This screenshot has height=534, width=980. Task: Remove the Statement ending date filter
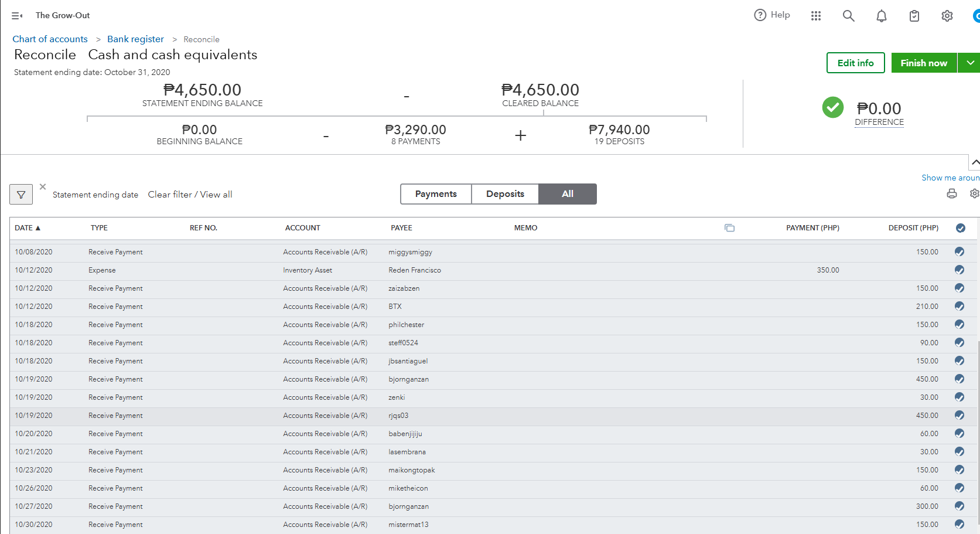click(x=43, y=186)
